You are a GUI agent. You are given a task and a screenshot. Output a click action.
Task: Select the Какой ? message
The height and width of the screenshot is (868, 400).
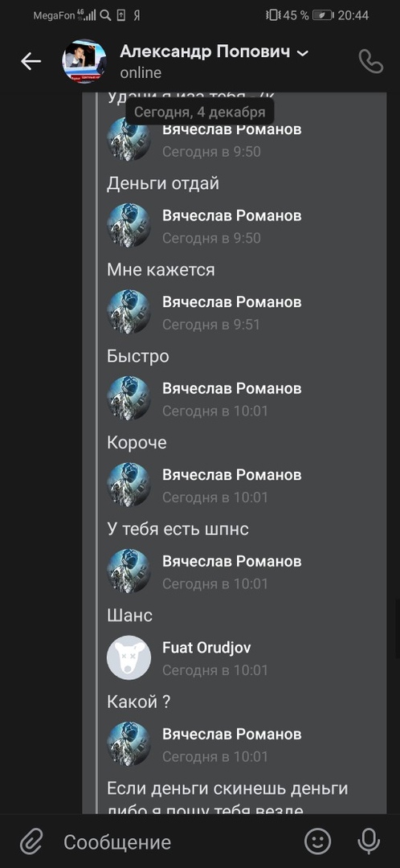tap(138, 702)
